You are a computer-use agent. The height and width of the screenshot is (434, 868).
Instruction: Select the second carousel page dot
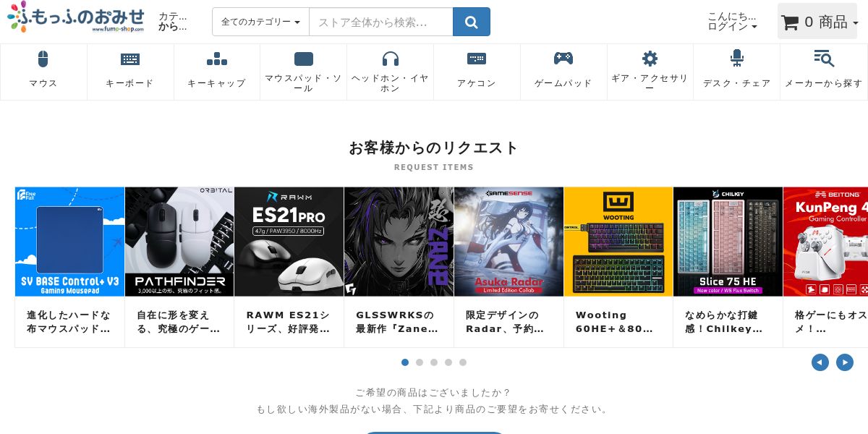coord(420,362)
